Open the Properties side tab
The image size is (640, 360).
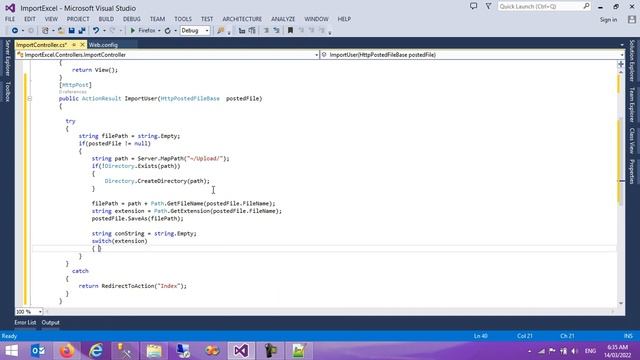[632, 171]
